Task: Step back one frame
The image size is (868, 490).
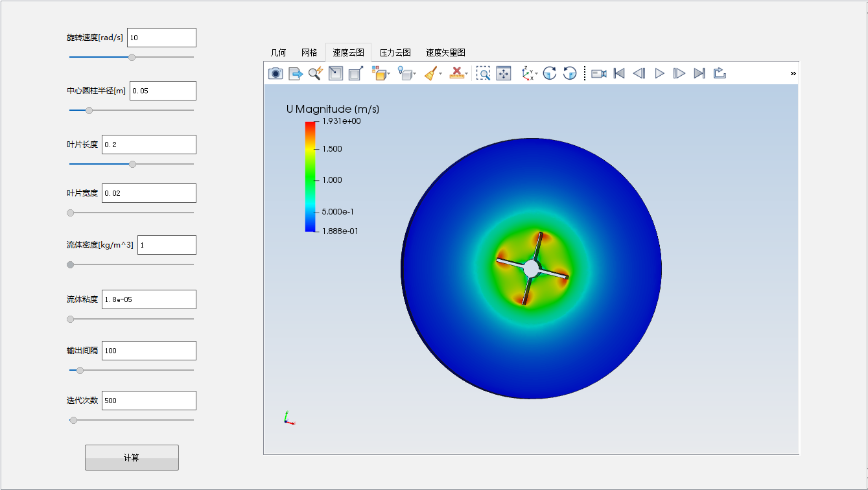Action: (639, 73)
